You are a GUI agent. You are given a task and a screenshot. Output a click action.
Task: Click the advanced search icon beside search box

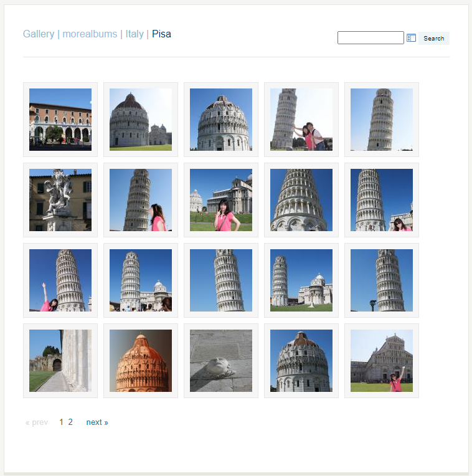click(x=411, y=38)
